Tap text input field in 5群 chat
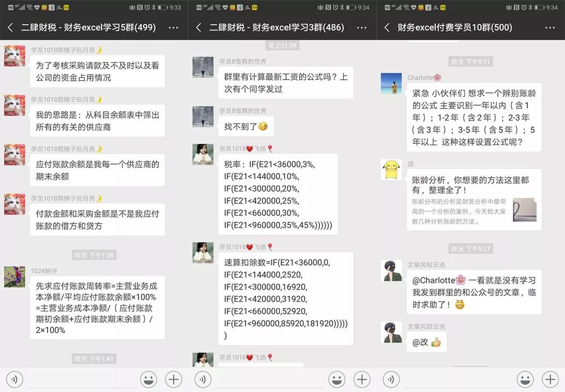565x392 pixels. click(x=81, y=379)
